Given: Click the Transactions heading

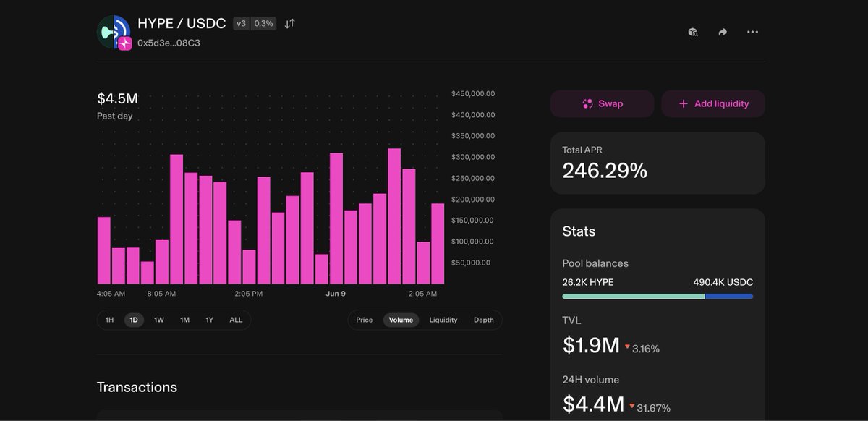Looking at the screenshot, I should tap(137, 387).
